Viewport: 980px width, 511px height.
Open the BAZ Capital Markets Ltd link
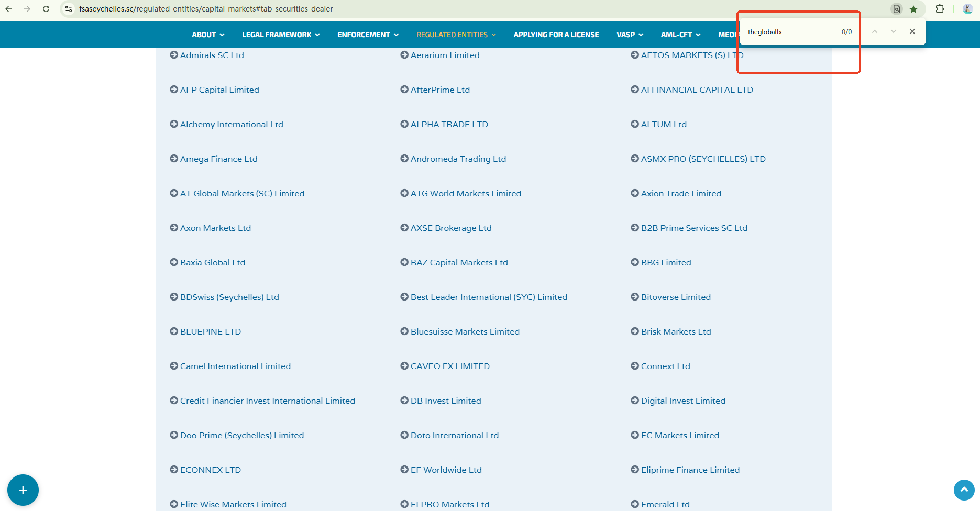coord(459,262)
